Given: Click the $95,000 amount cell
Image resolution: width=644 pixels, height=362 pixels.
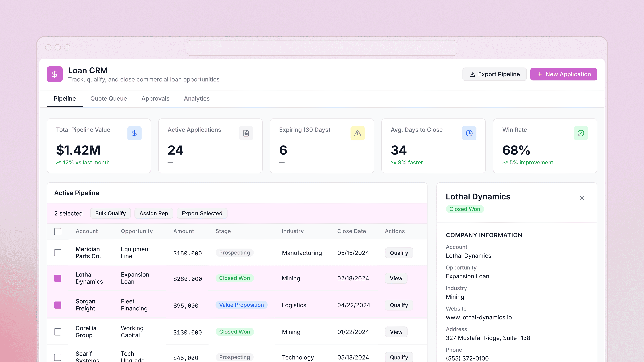Looking at the screenshot, I should pos(186,306).
